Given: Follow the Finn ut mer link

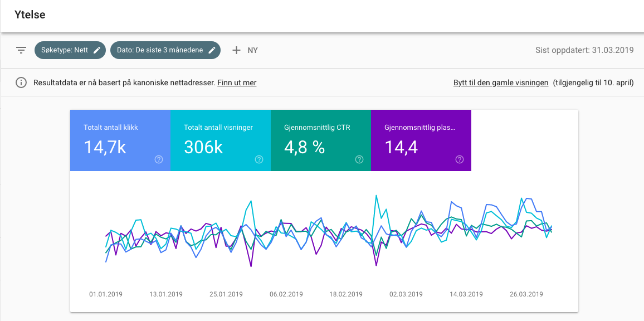Looking at the screenshot, I should (237, 82).
